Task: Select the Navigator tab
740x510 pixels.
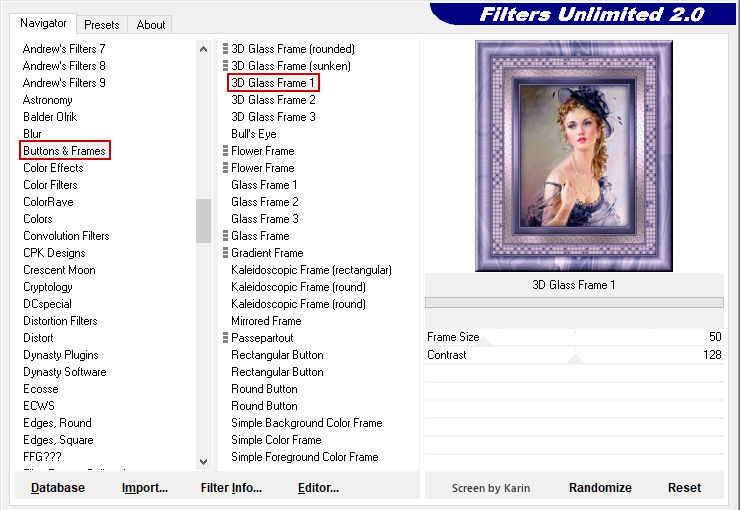Action: [44, 23]
